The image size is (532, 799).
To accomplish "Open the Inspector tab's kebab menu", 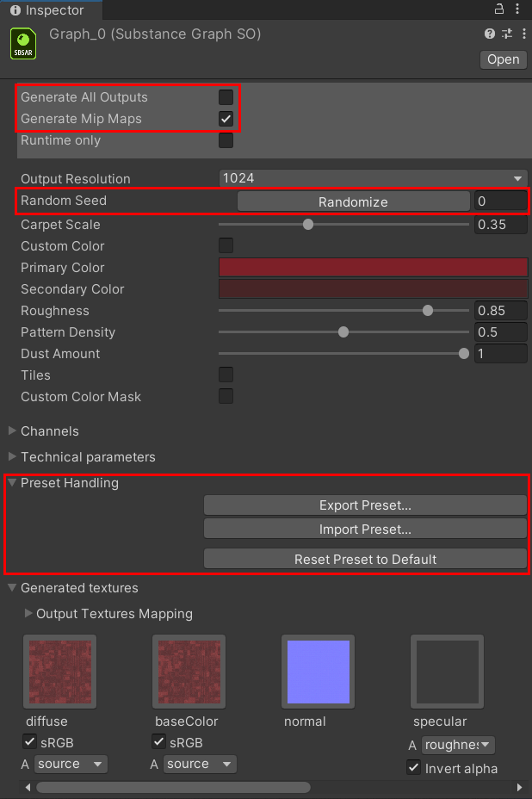I will (519, 9).
